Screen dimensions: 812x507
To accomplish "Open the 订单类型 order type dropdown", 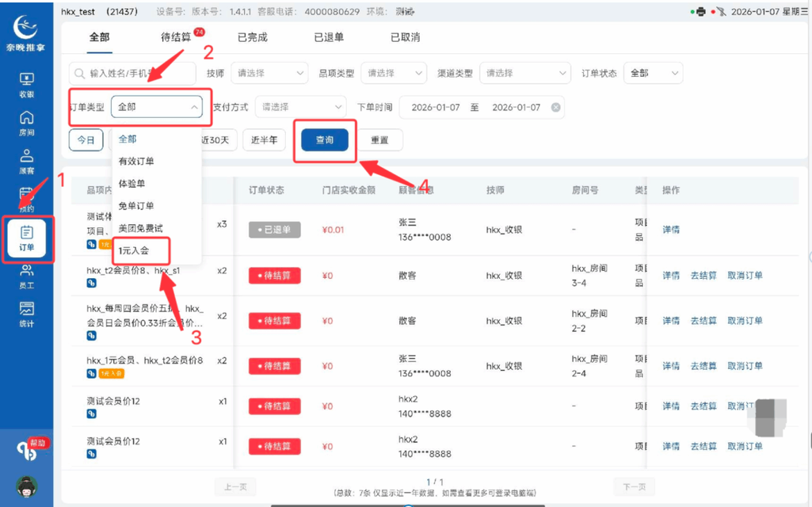I will 156,105.
